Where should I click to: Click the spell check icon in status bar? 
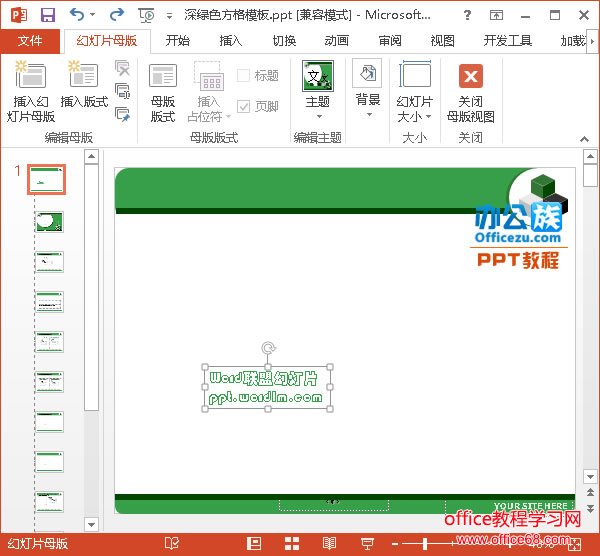tap(171, 543)
